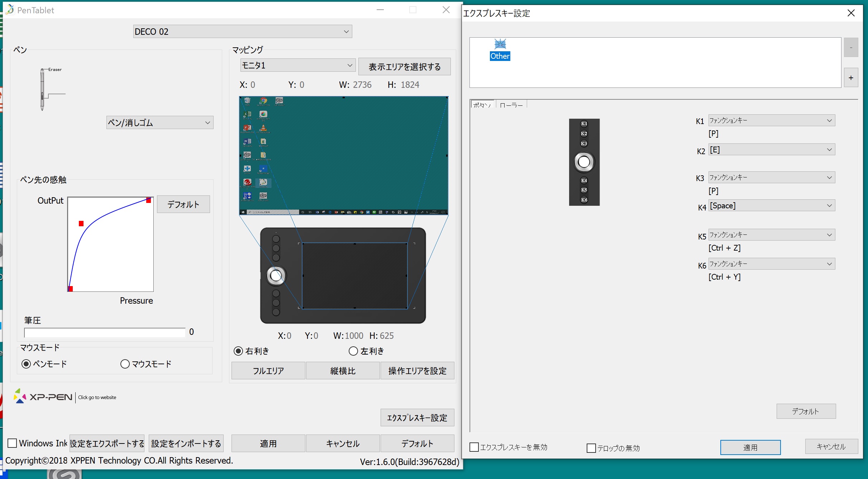Enable the Windows Ink checkbox
868x479 pixels.
tap(13, 443)
